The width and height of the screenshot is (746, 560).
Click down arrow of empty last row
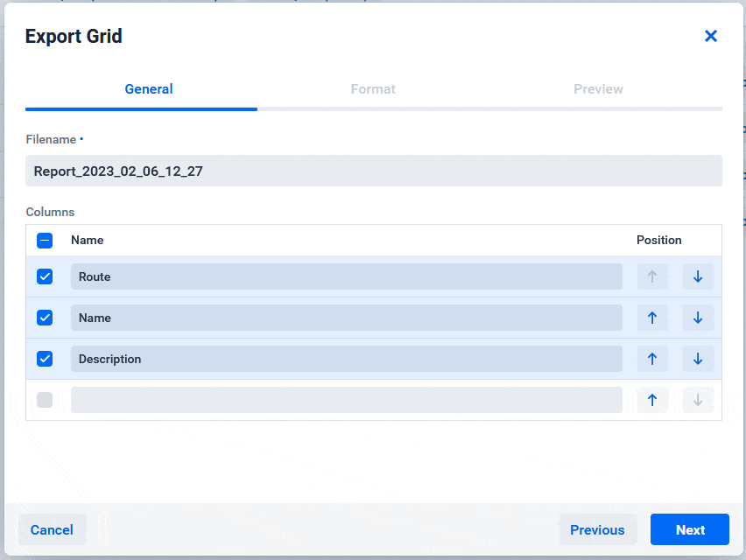[x=698, y=400]
